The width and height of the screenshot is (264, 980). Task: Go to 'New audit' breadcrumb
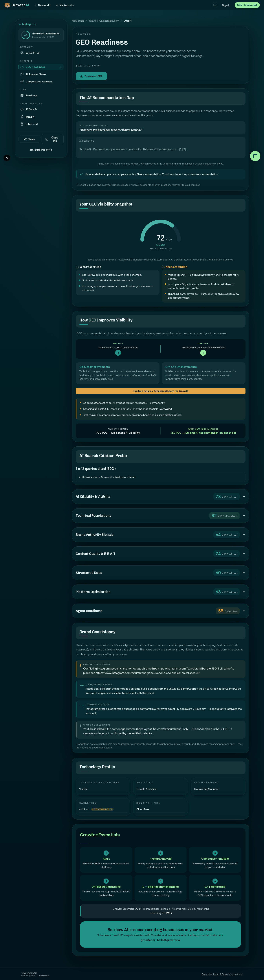[x=78, y=21]
